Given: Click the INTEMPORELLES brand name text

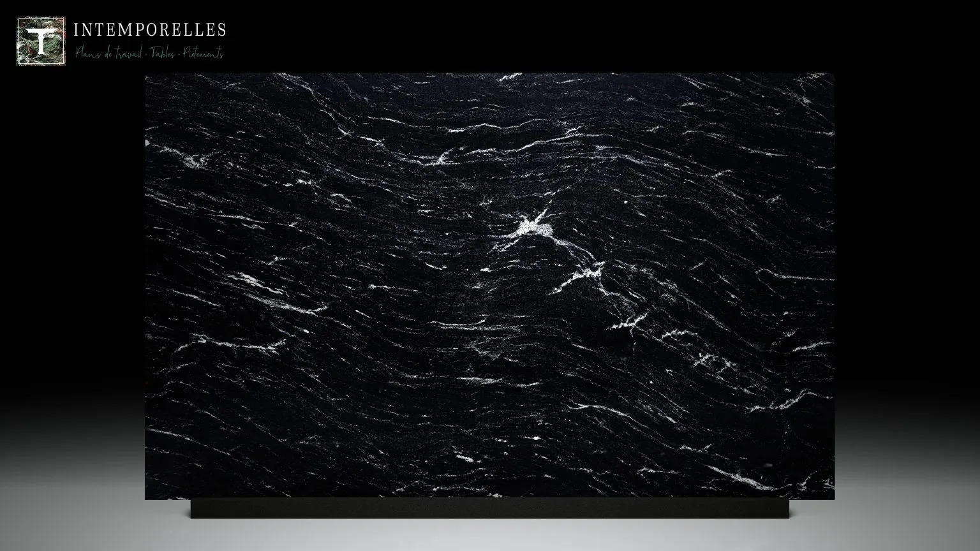Looking at the screenshot, I should pos(150,30).
